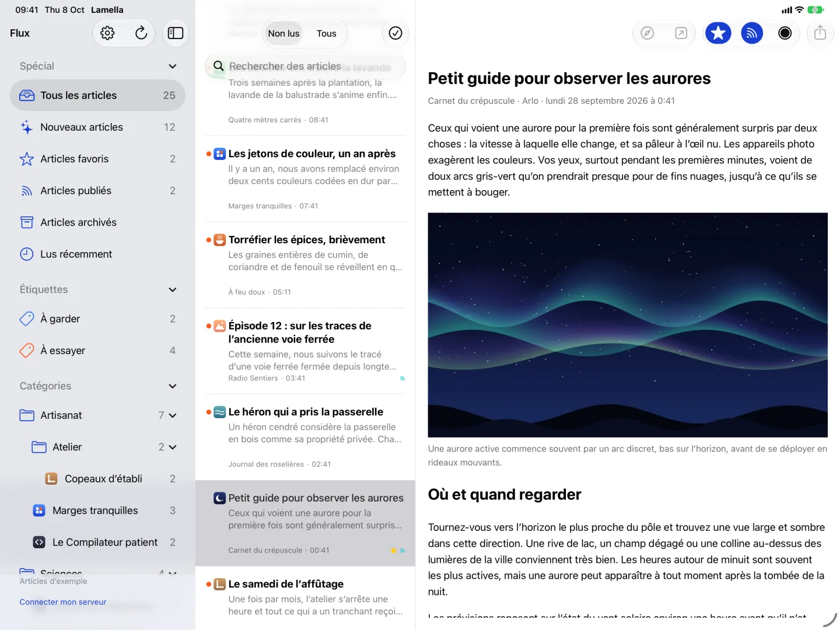
Task: Toggle the blue star favorite button
Action: coord(718,33)
